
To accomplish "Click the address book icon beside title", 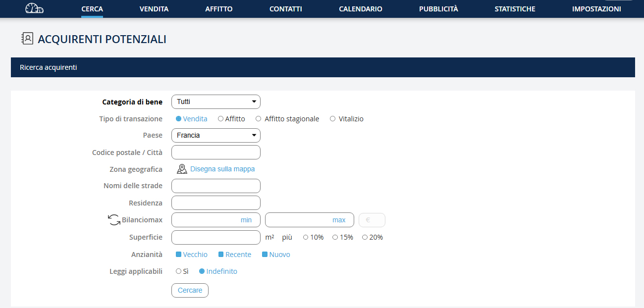I will coord(27,39).
